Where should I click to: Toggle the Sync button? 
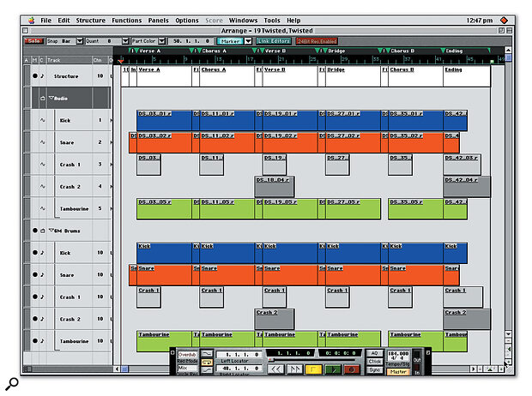[x=375, y=370]
